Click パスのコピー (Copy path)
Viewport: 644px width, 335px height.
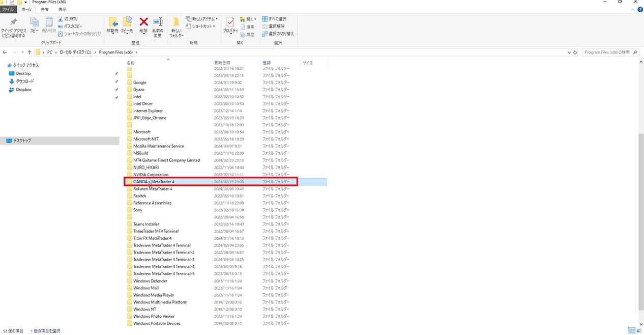70,26
